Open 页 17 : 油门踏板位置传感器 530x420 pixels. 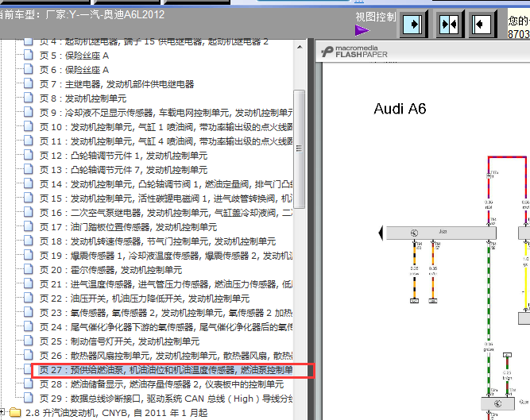click(128, 227)
